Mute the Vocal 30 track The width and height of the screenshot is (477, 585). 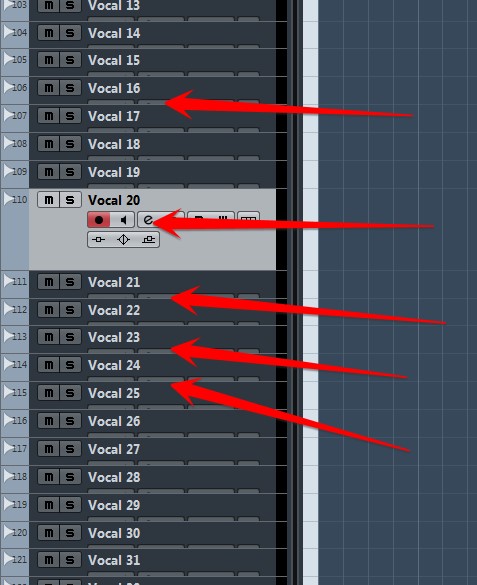pos(48,532)
